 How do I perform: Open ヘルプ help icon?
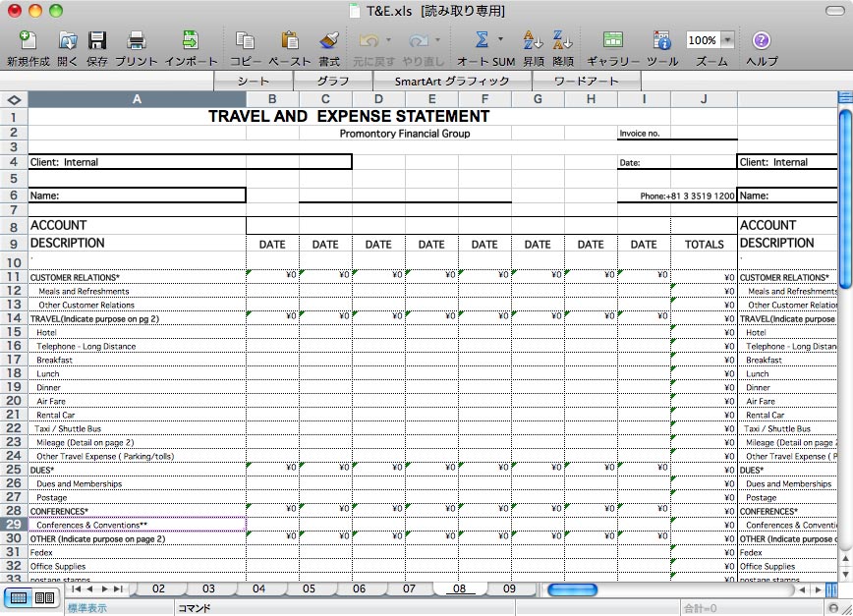pyautogui.click(x=761, y=41)
